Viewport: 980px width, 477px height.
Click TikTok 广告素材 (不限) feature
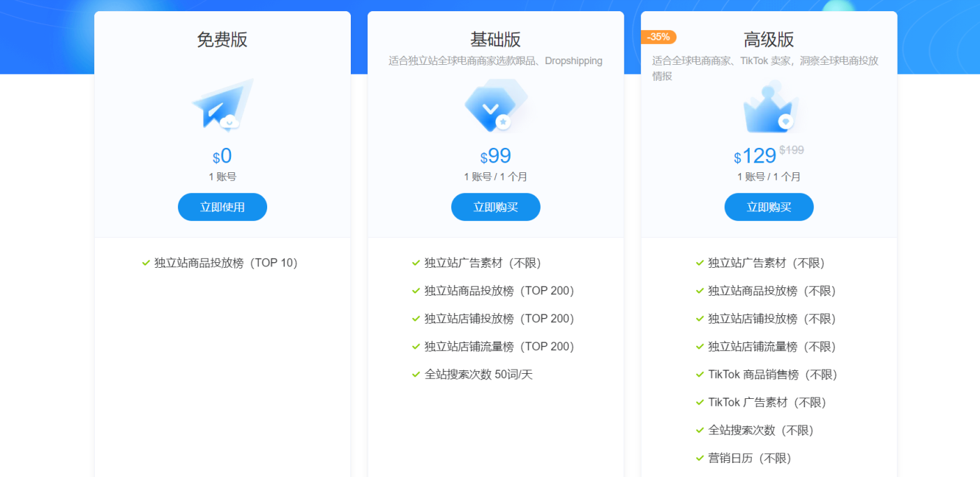coord(767,402)
